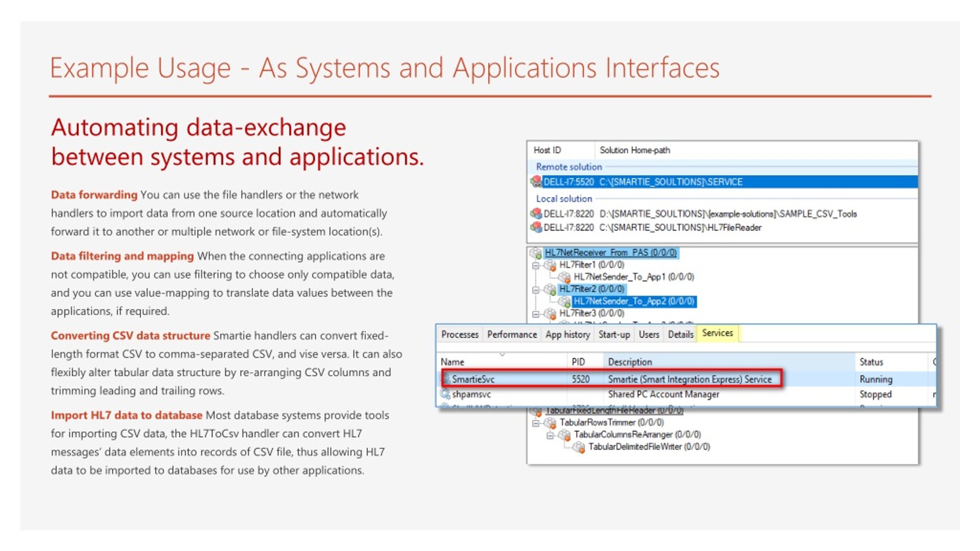Click the Running status cell

[876, 379]
